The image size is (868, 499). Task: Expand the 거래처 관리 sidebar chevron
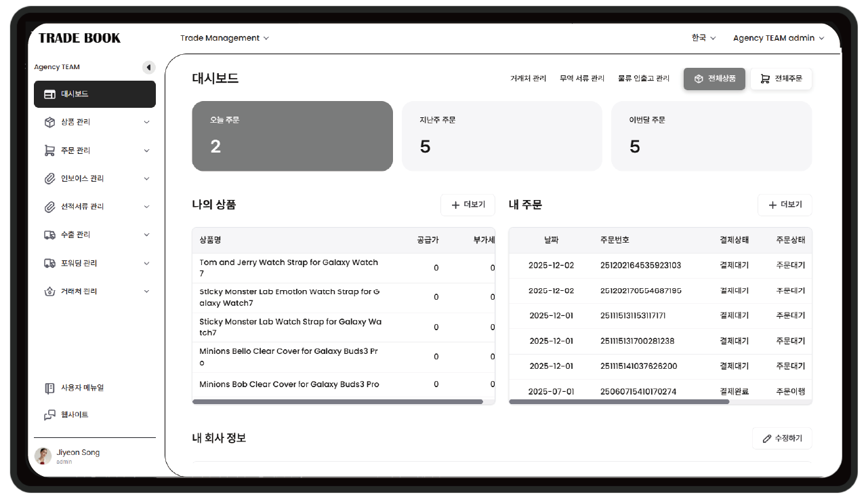click(147, 292)
